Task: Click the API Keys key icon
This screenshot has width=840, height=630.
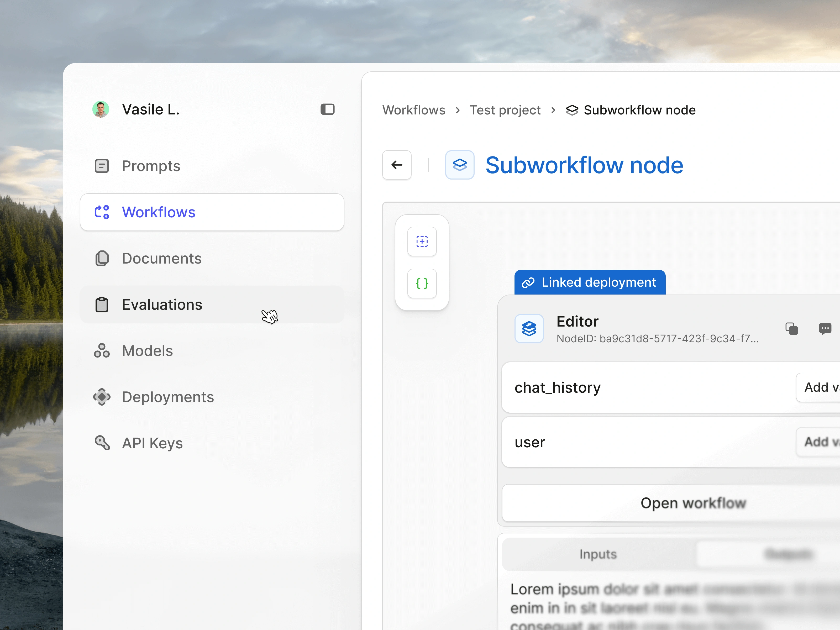Action: 102,443
